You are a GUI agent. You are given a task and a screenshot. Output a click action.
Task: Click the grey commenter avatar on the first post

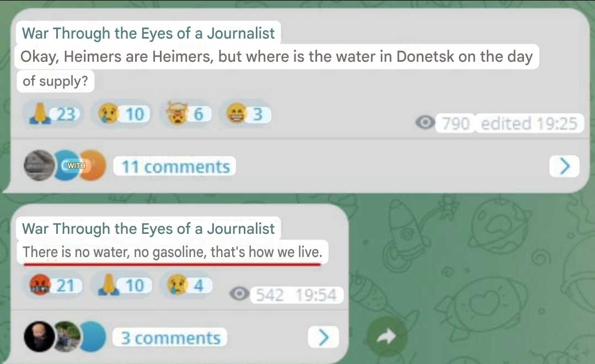[x=39, y=165]
